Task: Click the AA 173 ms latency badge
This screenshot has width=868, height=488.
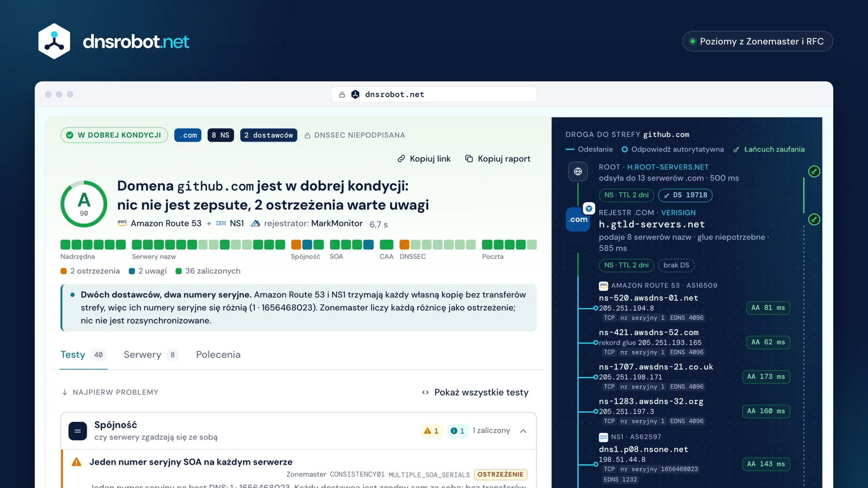Action: coord(766,377)
